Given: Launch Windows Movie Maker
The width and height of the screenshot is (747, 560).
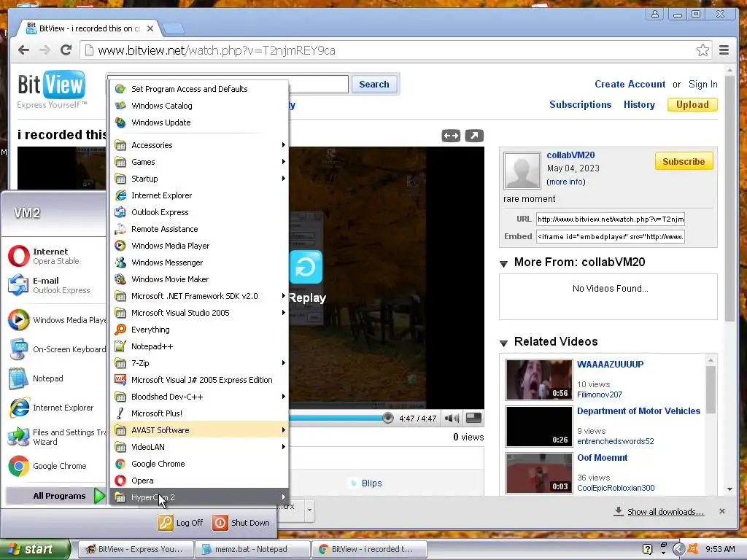Looking at the screenshot, I should [x=200, y=279].
